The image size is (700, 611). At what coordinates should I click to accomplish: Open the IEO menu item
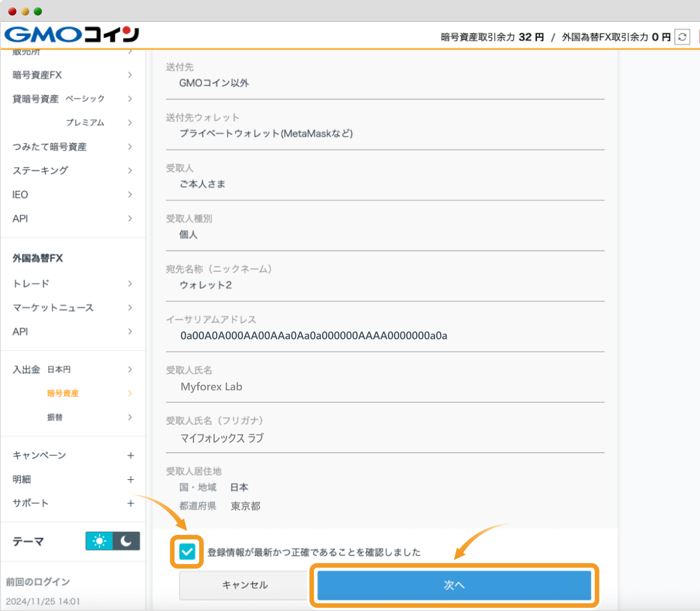point(20,195)
